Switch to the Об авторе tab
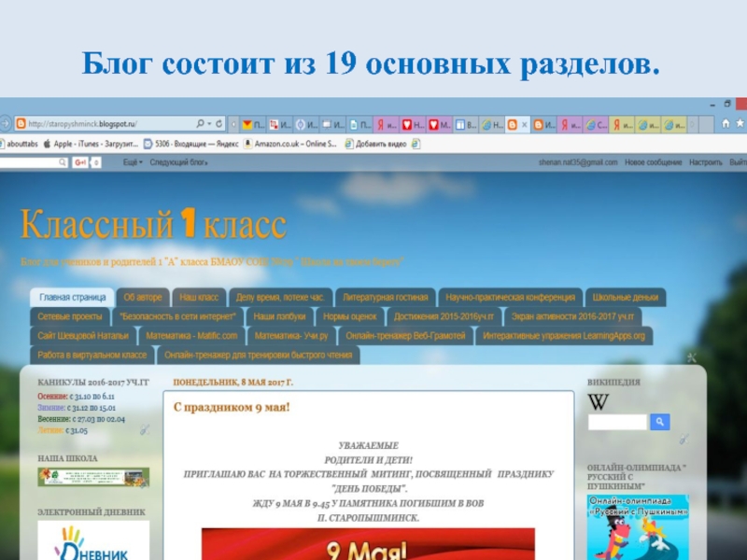This screenshot has width=747, height=560. tap(143, 298)
